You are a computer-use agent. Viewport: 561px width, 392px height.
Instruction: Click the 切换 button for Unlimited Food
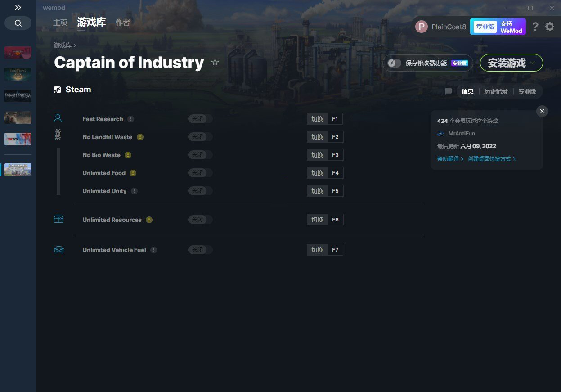pos(317,173)
